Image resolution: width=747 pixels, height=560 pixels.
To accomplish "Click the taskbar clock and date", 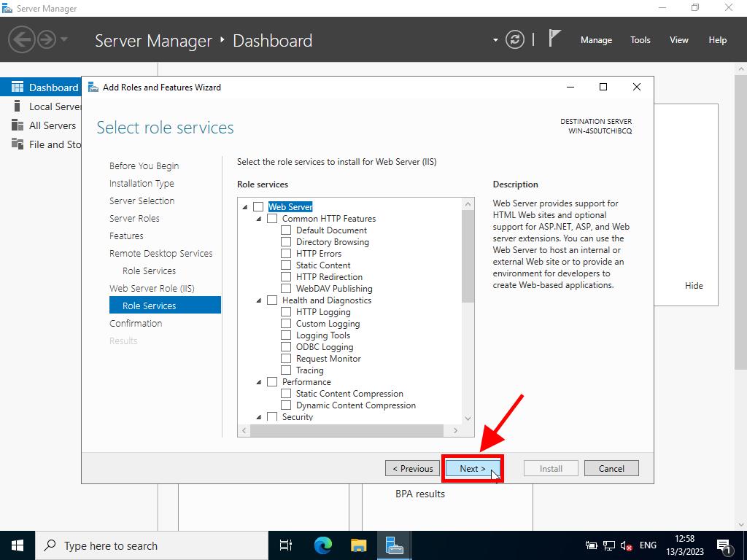I will coord(684,545).
